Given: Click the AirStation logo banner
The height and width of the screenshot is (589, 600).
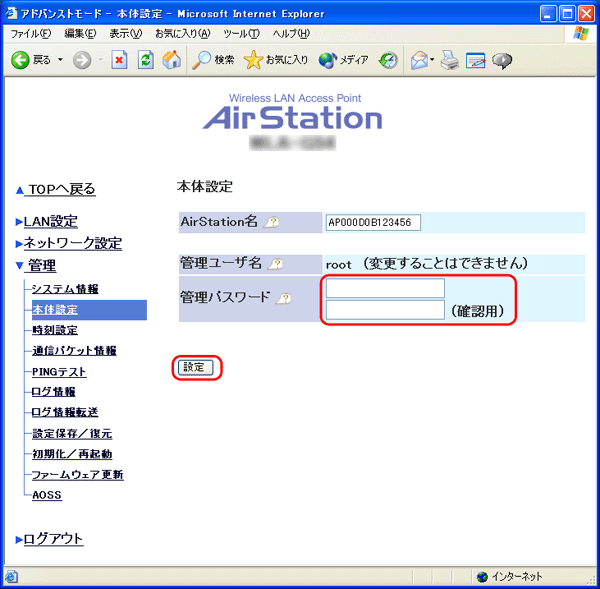Looking at the screenshot, I should pyautogui.click(x=293, y=112).
